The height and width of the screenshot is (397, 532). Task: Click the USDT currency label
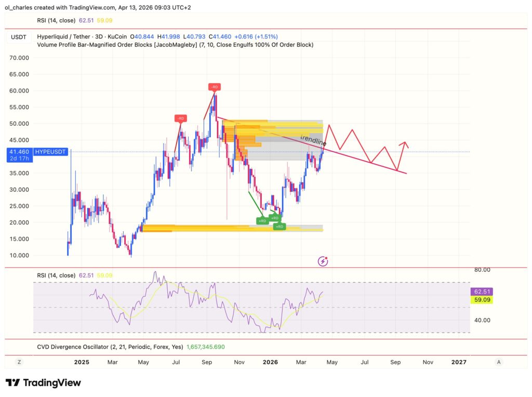coord(19,37)
